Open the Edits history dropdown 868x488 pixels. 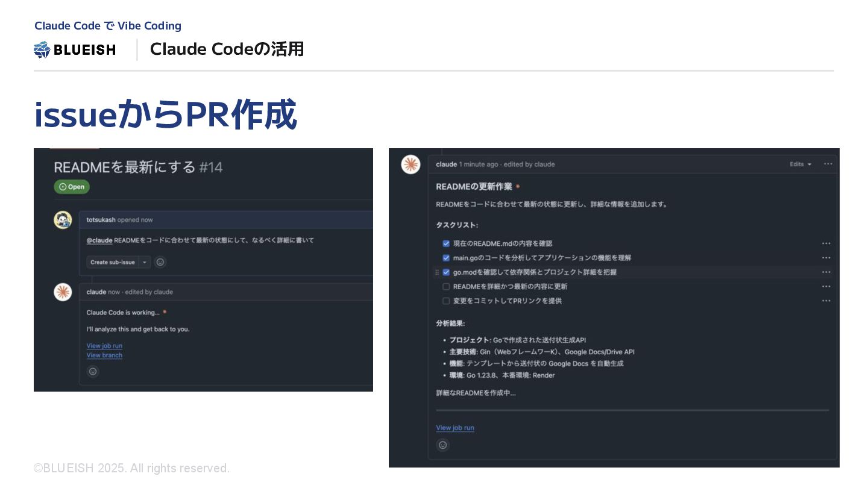pos(800,164)
